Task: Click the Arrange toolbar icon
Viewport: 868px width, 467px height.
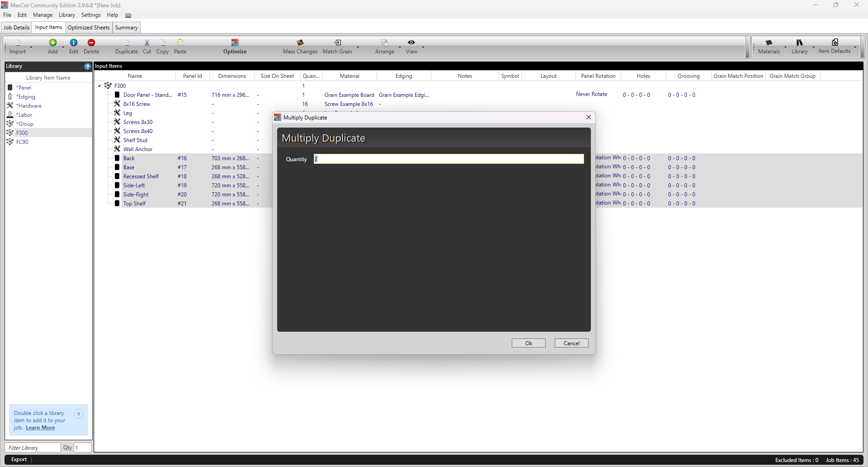Action: pyautogui.click(x=385, y=43)
